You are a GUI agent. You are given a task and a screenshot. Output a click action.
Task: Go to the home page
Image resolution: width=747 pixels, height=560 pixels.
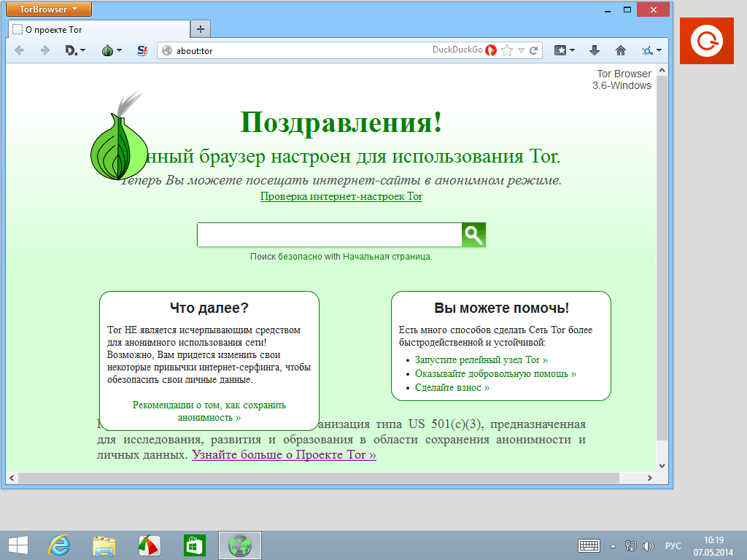click(x=620, y=50)
